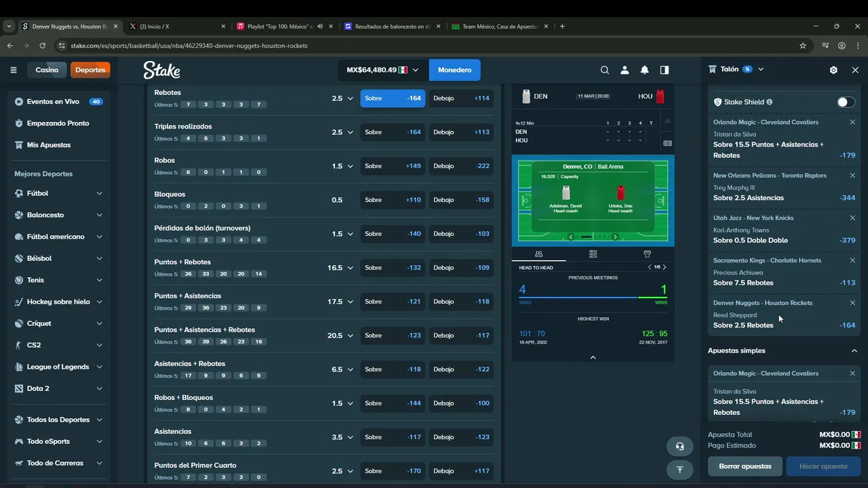Collapse the match tracker chevron

tap(593, 357)
